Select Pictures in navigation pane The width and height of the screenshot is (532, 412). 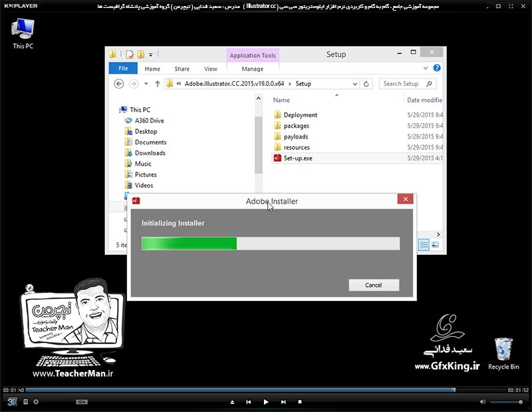point(141,174)
